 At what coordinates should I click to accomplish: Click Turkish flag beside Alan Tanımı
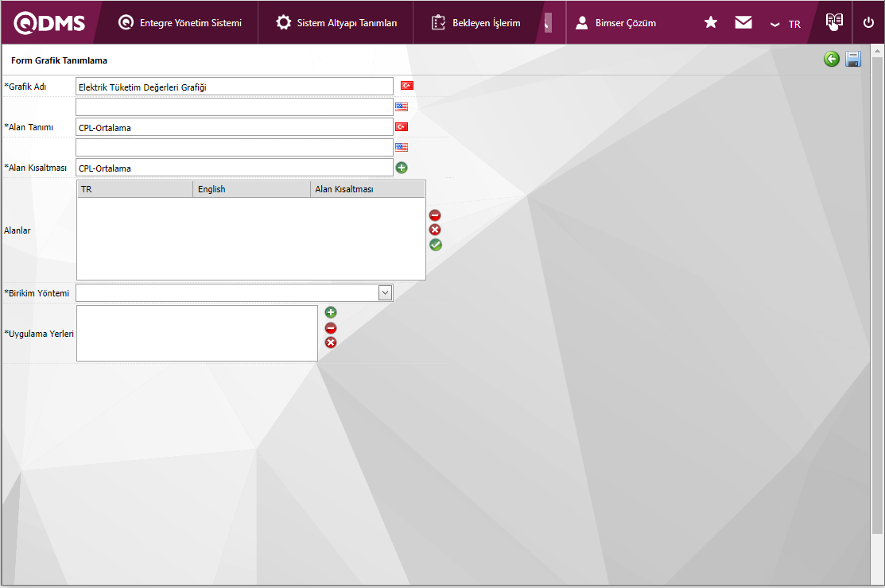[402, 127]
